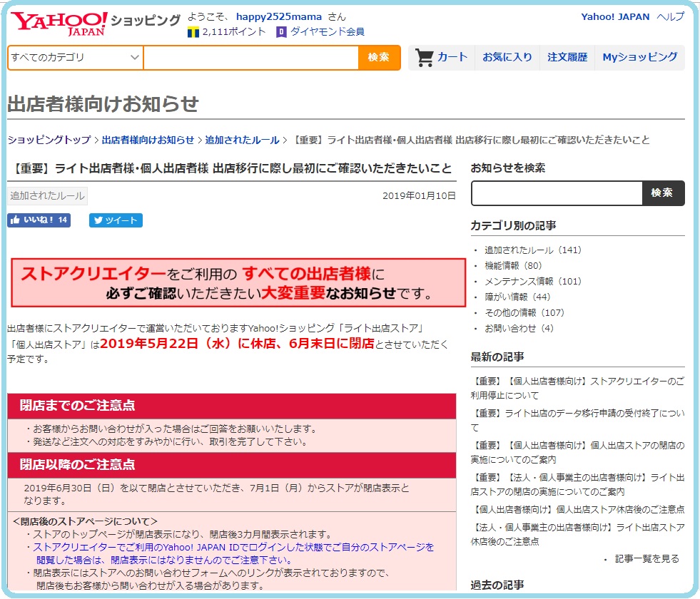
Task: Open article 個人出店ストア休店後のご注意点
Action: tap(579, 510)
